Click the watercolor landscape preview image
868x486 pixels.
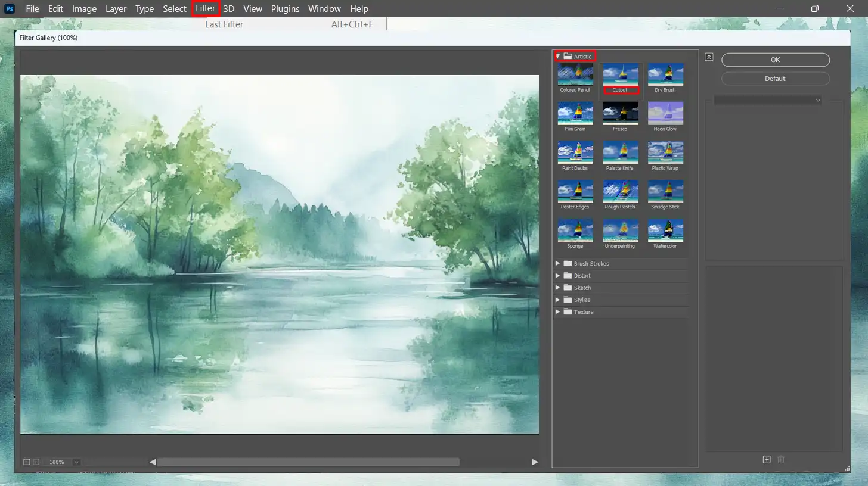click(x=280, y=254)
